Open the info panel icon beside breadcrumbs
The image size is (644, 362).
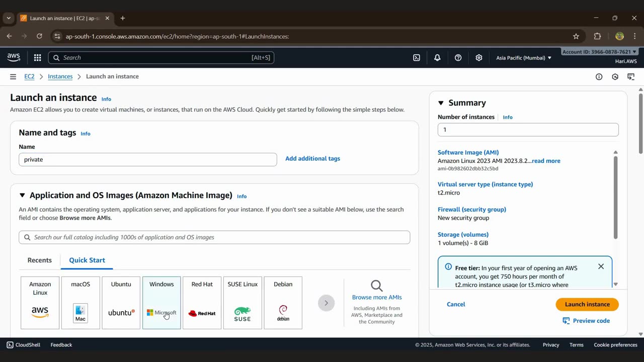click(599, 77)
